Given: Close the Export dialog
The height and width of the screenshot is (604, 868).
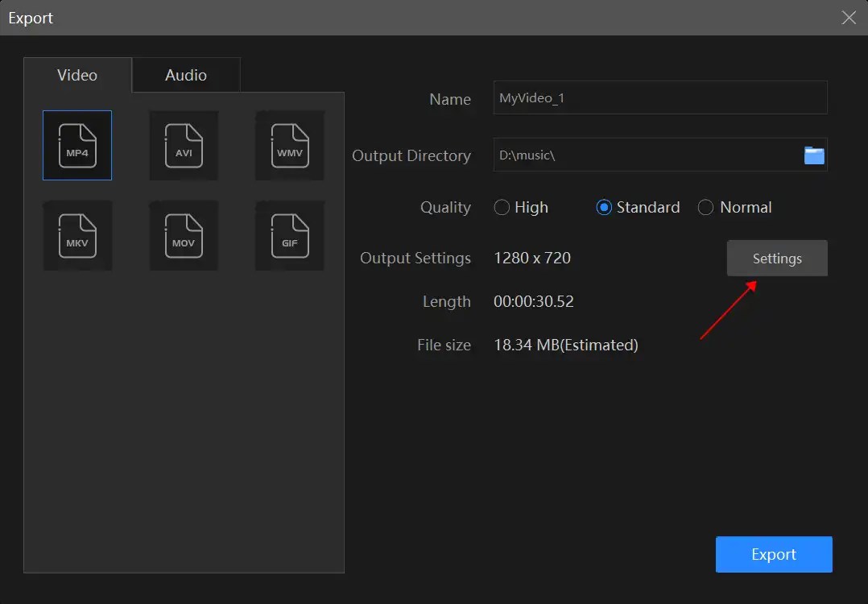Looking at the screenshot, I should pos(849,17).
